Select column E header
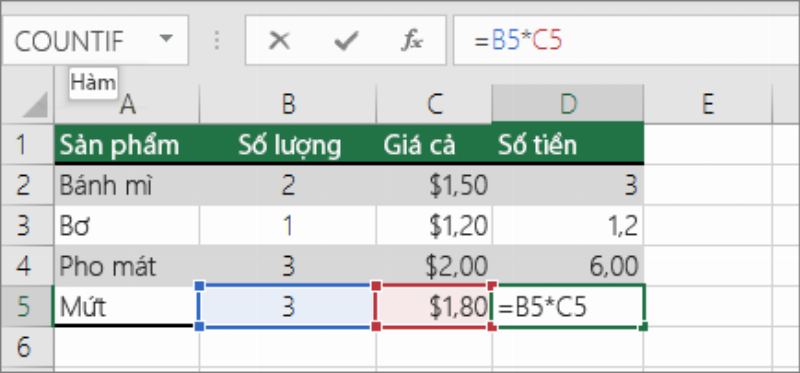 point(708,104)
